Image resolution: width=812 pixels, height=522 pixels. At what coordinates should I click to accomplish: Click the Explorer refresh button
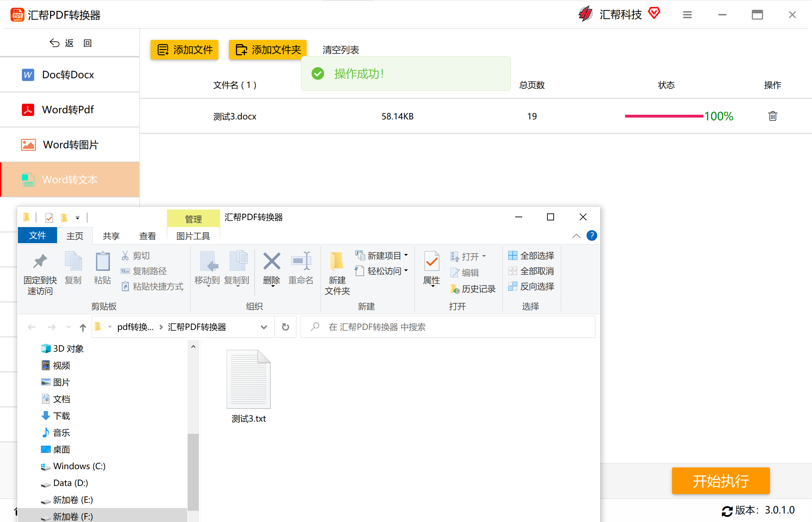point(286,327)
